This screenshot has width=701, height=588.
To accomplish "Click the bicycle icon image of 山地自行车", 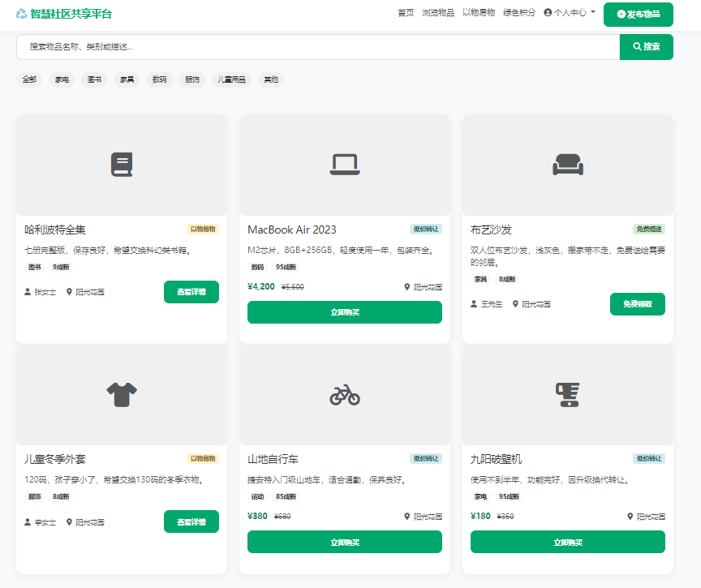I will [x=345, y=394].
